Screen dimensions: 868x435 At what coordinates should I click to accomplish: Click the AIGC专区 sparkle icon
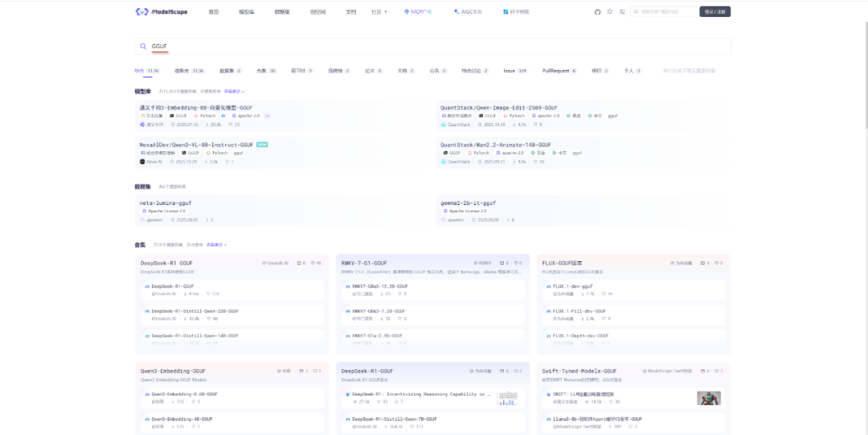coord(456,11)
